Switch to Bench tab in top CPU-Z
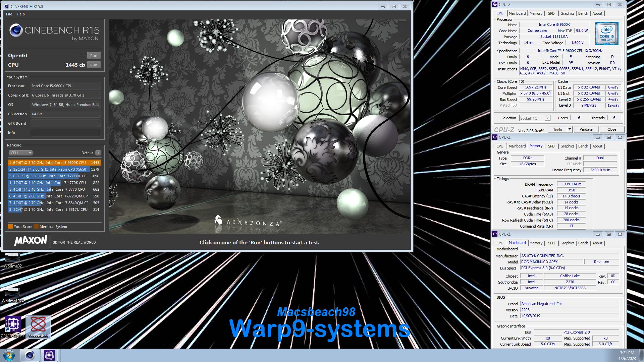This screenshot has height=362, width=644. click(x=583, y=13)
